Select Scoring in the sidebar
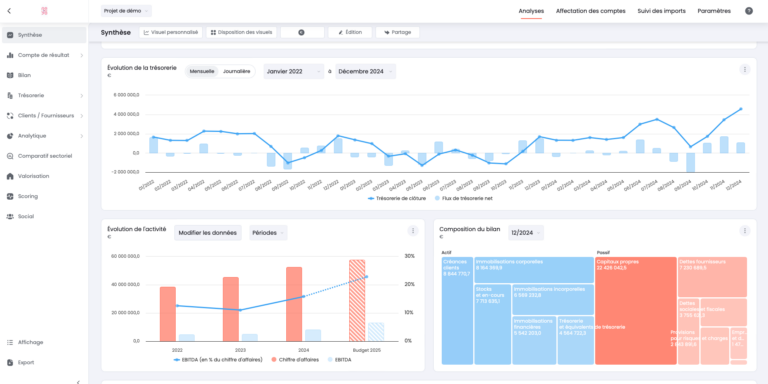This screenshot has width=768, height=384. coord(44,196)
